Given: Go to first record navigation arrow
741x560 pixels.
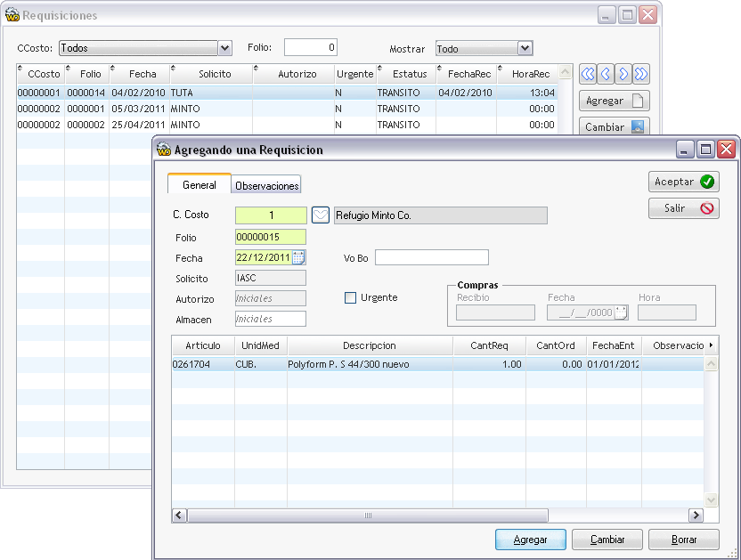Looking at the screenshot, I should pos(588,74).
